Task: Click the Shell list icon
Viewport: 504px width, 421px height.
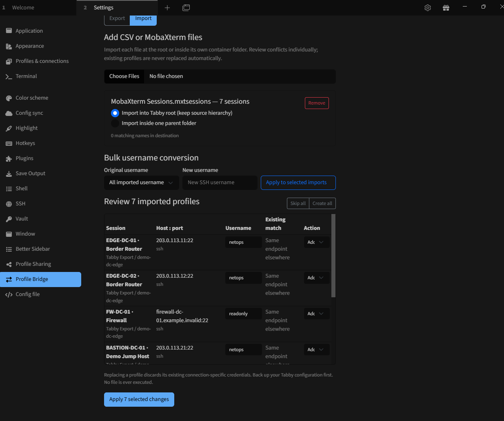Action: pos(9,189)
